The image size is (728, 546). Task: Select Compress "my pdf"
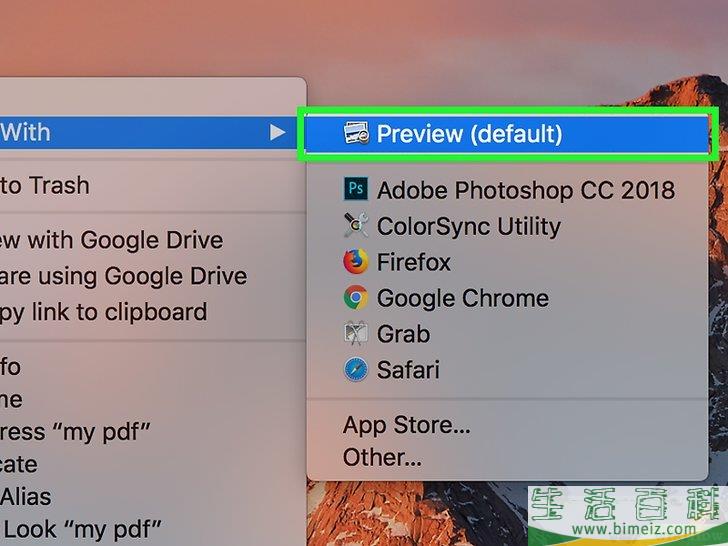coord(153,432)
